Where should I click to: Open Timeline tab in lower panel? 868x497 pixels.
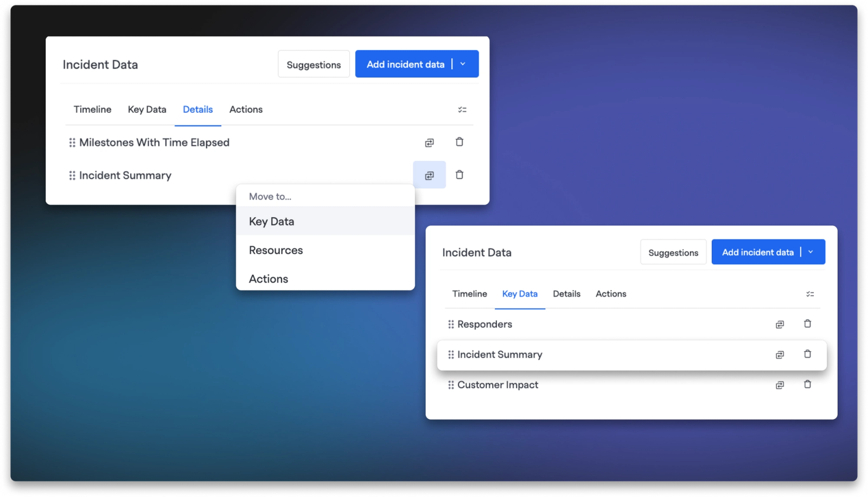click(x=470, y=294)
